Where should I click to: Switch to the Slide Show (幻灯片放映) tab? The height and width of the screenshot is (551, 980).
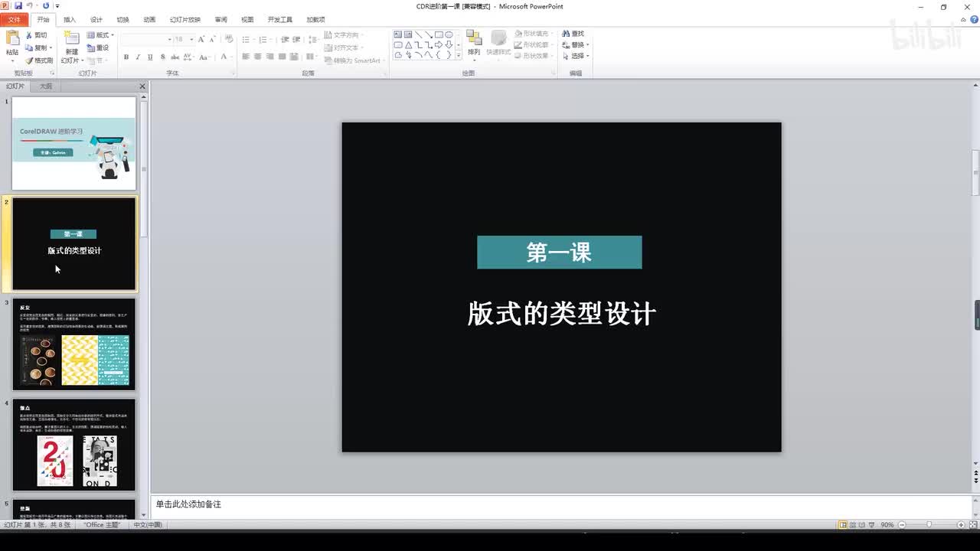(185, 20)
